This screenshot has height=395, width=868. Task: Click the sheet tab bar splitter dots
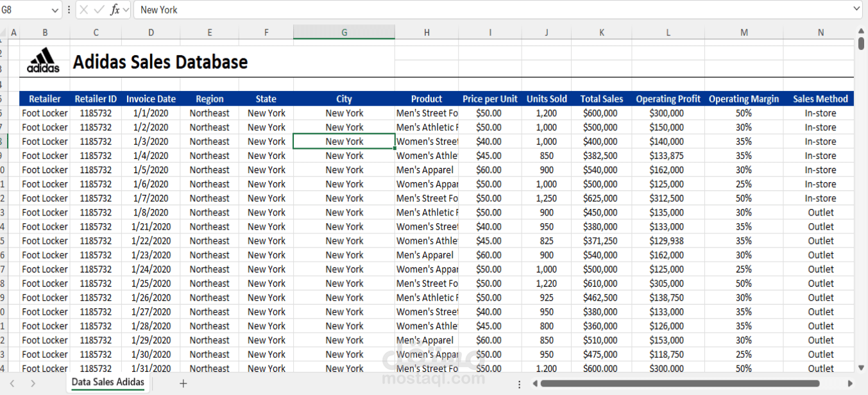coord(520,383)
